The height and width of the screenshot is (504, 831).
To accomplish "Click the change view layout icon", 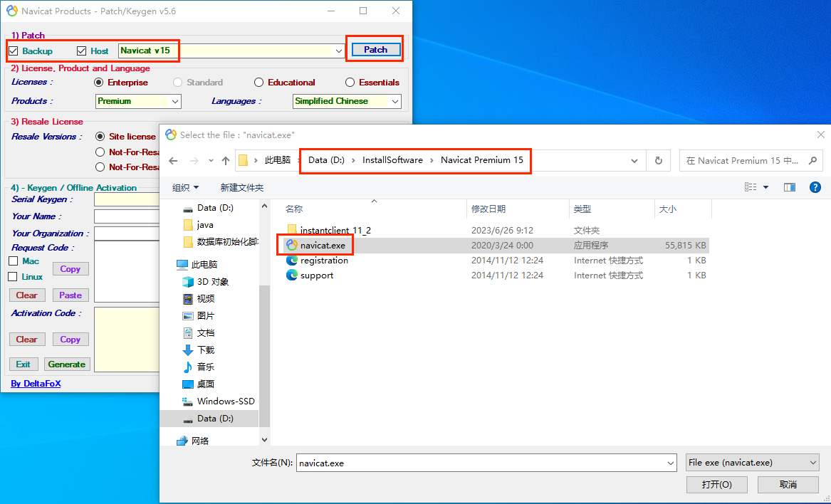I will [751, 187].
